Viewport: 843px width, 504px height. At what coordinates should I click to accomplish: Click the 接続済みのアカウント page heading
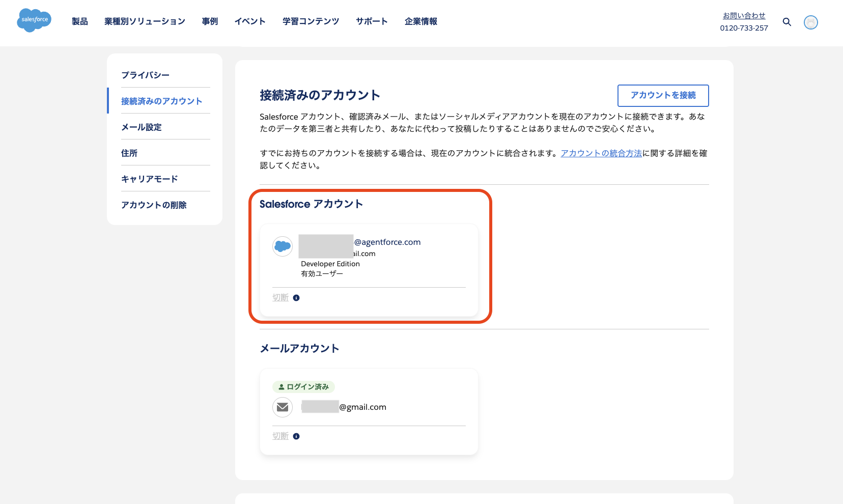pos(320,95)
